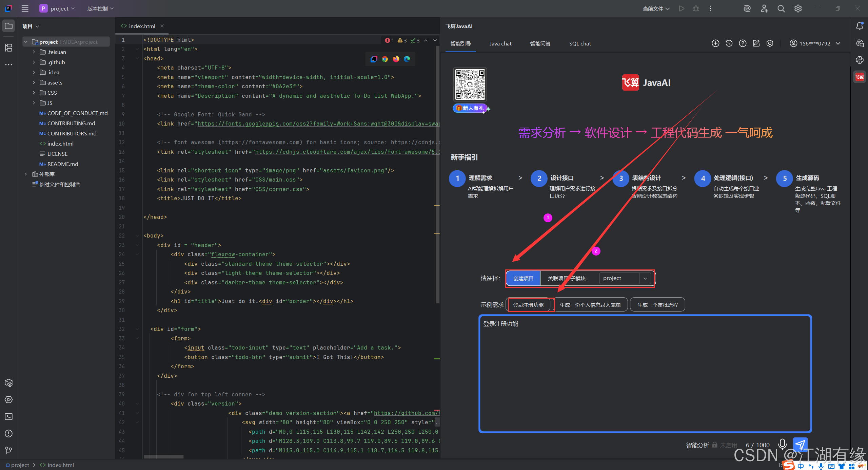Click the QR code thumbnail
The height and width of the screenshot is (470, 868).
[470, 84]
